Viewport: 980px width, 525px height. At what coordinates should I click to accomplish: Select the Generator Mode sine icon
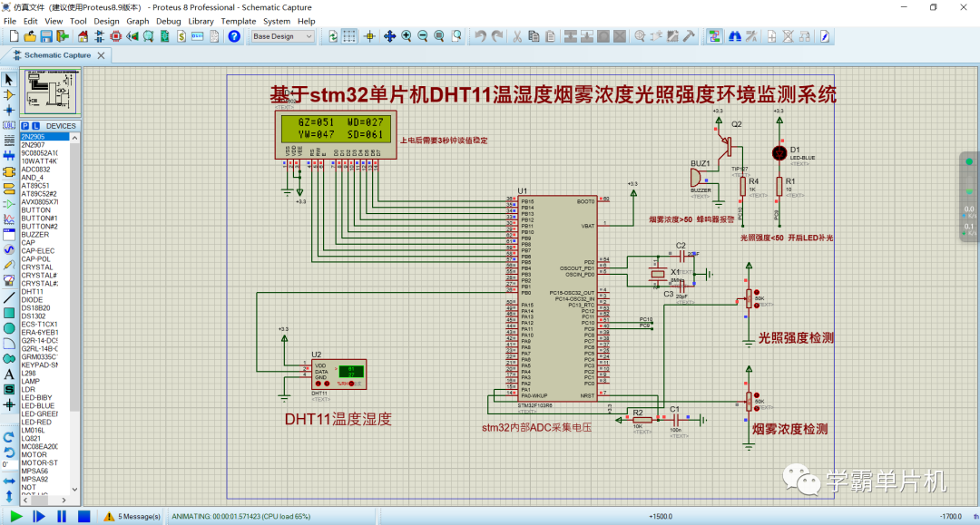[x=9, y=249]
